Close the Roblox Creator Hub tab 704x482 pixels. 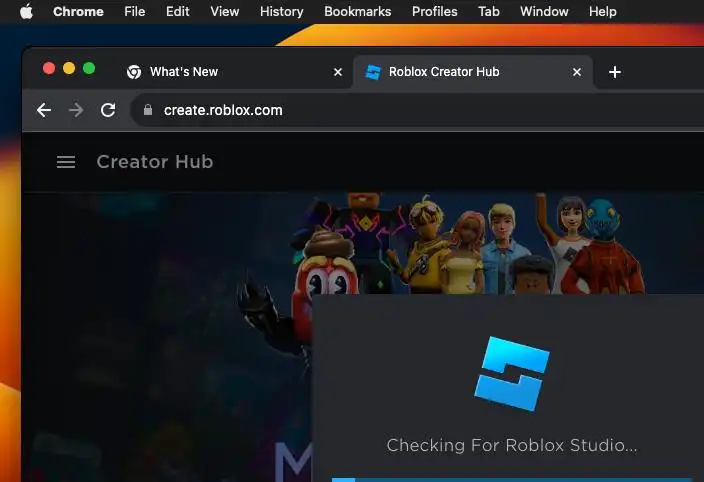pyautogui.click(x=577, y=72)
